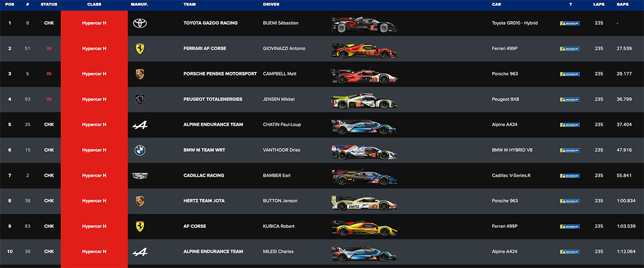
Task: Select the red Hypercar H cell for BMW
Action: click(94, 150)
